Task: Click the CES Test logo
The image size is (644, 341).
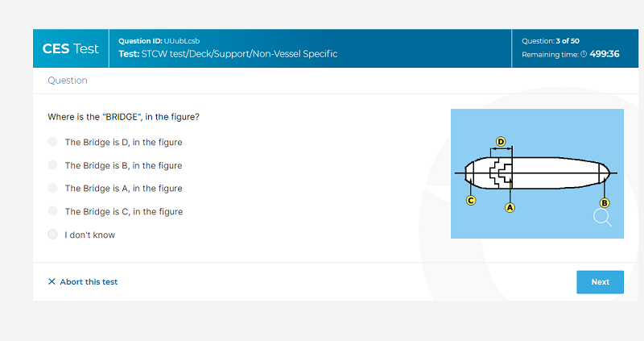Action: 71,48
